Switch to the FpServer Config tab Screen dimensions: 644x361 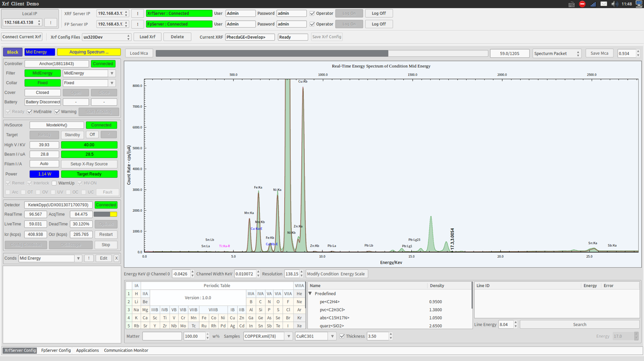56,350
